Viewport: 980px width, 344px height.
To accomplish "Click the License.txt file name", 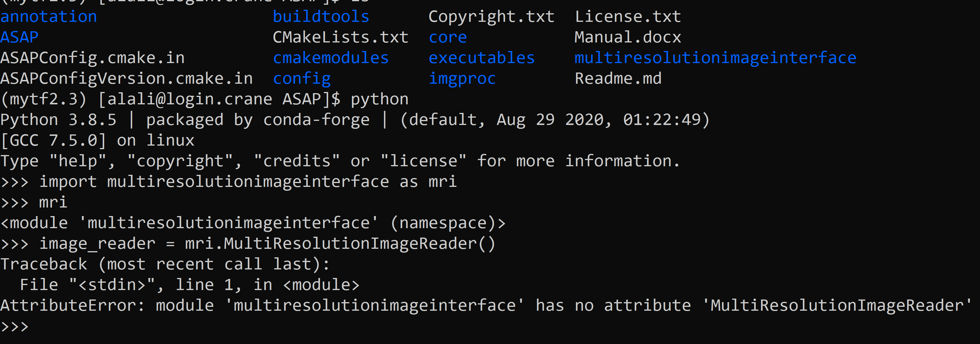I will (x=628, y=17).
